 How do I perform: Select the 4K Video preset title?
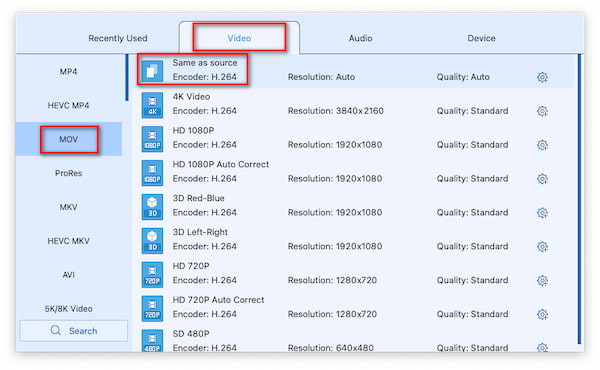coord(191,96)
